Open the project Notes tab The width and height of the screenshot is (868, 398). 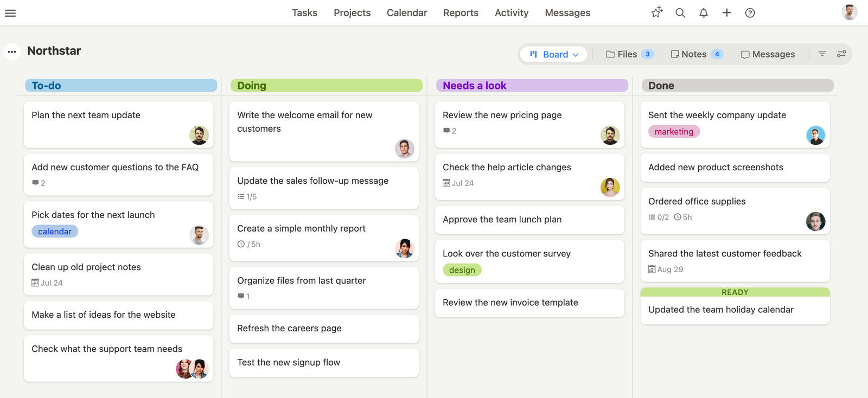coord(697,54)
